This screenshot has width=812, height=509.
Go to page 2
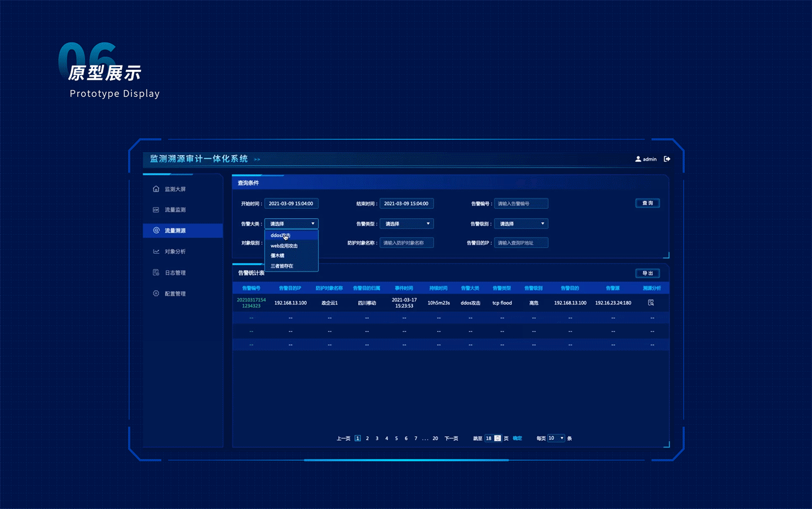click(x=367, y=439)
